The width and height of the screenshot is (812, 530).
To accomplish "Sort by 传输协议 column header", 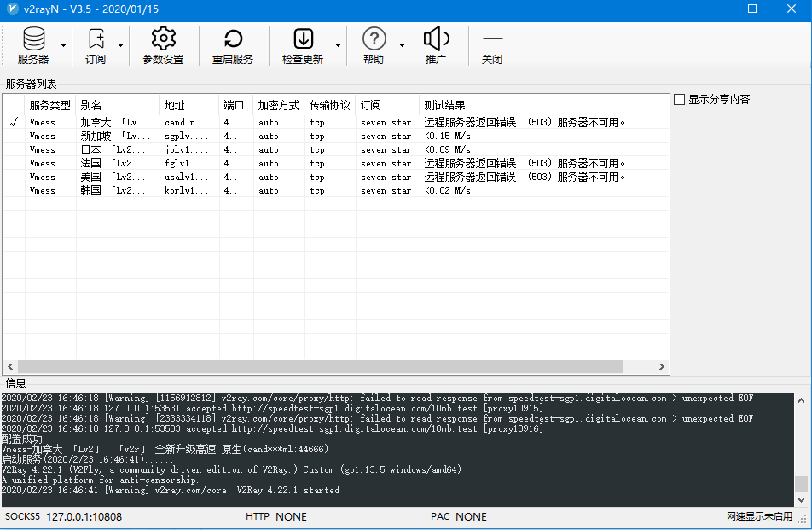I will [330, 105].
